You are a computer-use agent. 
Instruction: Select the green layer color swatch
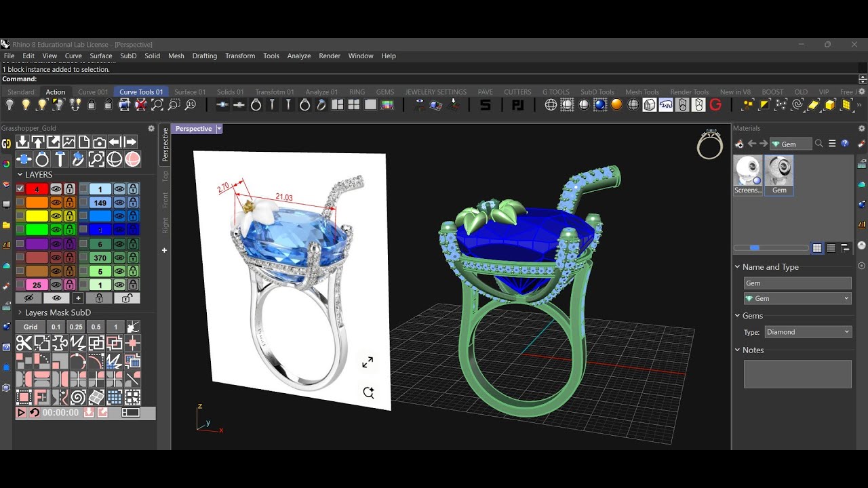[x=37, y=230]
